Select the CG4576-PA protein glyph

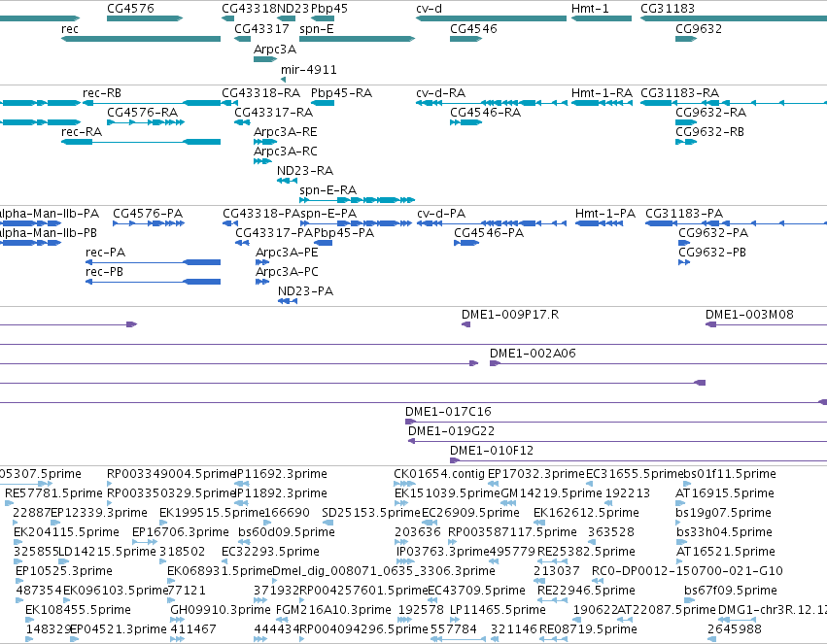[x=149, y=223]
